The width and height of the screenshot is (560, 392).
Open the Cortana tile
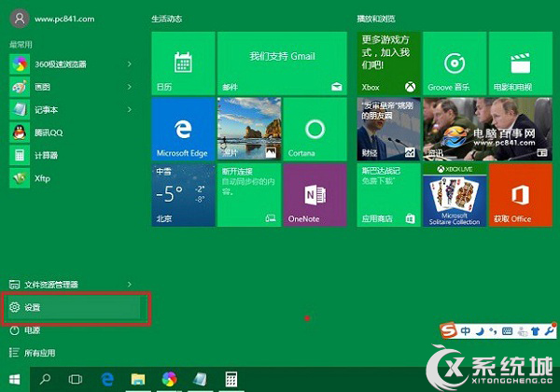tap(315, 129)
